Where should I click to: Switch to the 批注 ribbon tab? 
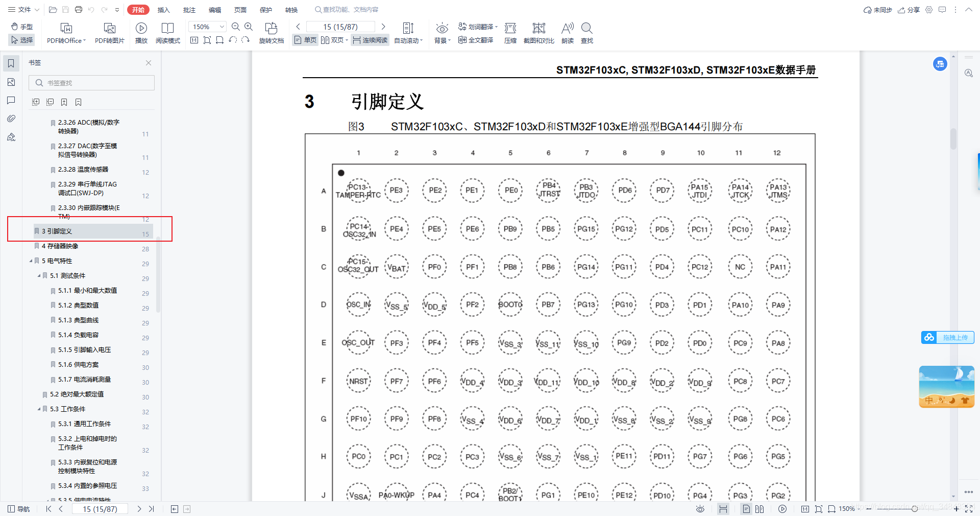click(189, 10)
